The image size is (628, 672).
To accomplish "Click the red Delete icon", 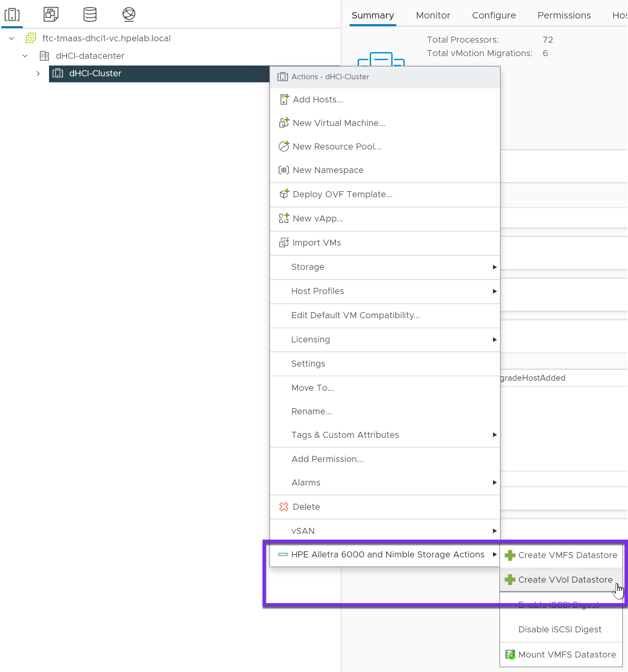I will click(x=283, y=506).
